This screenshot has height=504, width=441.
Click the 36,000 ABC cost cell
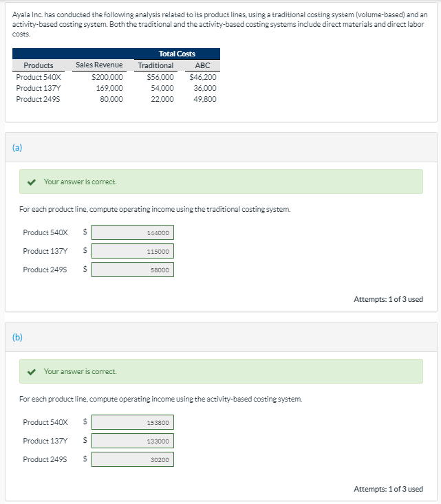coord(205,88)
